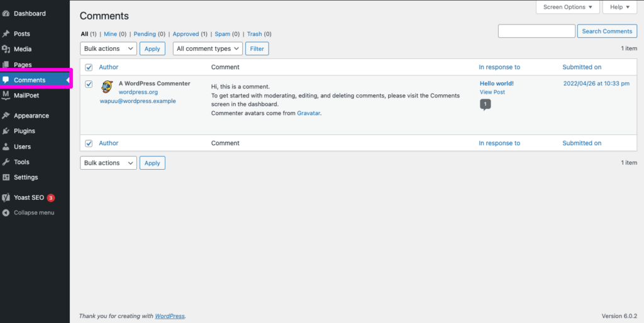Viewport: 644px width, 323px height.
Task: Click the Settings sliders icon
Action: (x=5, y=177)
